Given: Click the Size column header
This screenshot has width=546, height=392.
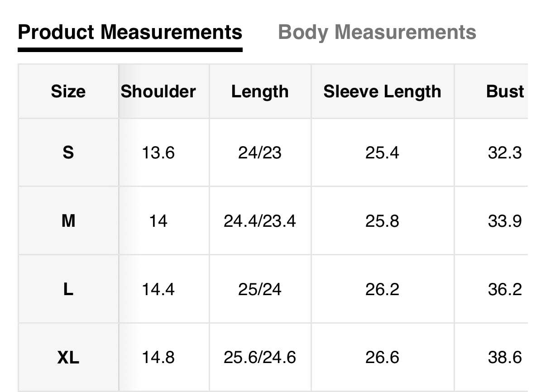Looking at the screenshot, I should click(68, 91).
